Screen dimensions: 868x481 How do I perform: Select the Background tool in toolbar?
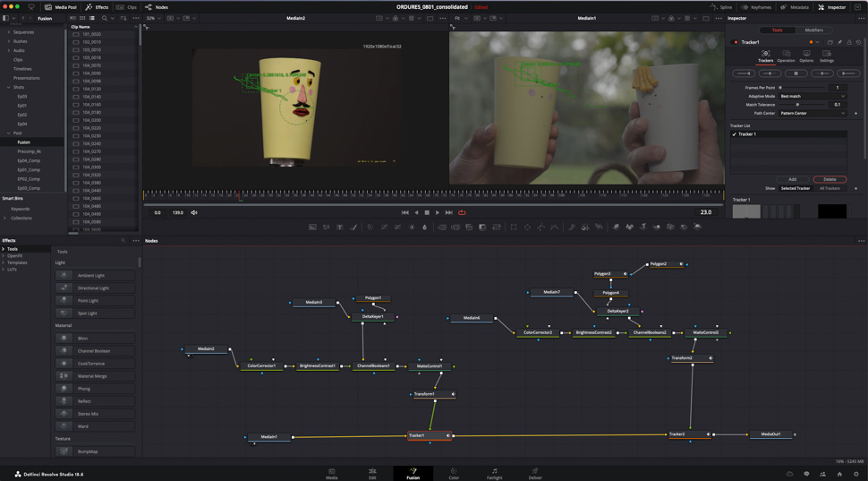(313, 228)
